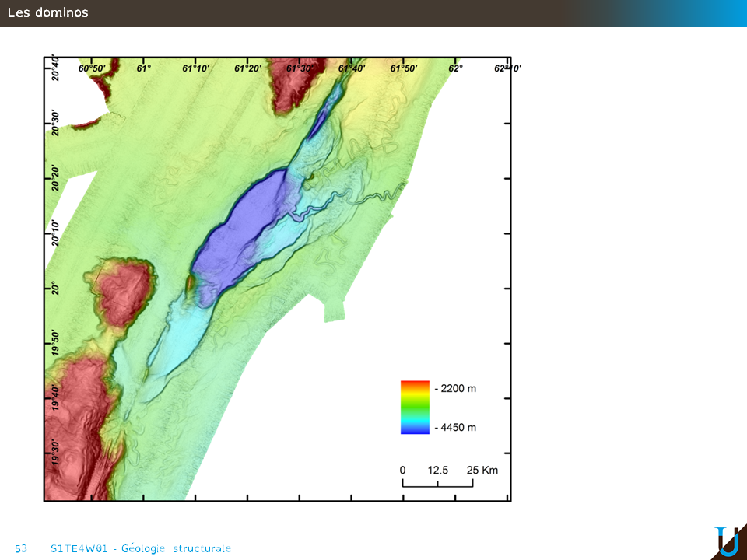Click the 20°40' latitude label
The width and height of the screenshot is (747, 560).
coord(55,68)
